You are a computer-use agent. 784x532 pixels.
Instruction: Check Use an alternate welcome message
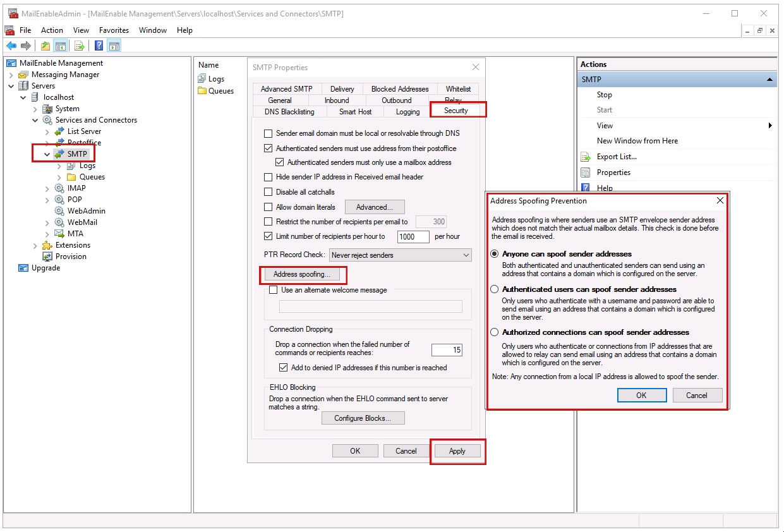(274, 290)
